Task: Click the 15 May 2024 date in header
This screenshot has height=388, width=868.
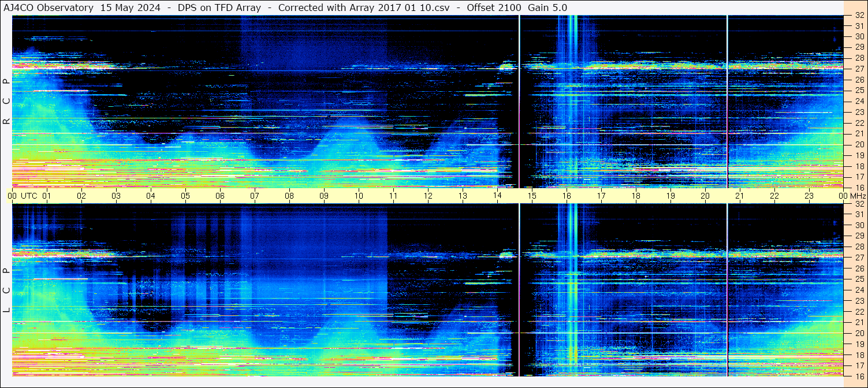Action: tap(129, 8)
